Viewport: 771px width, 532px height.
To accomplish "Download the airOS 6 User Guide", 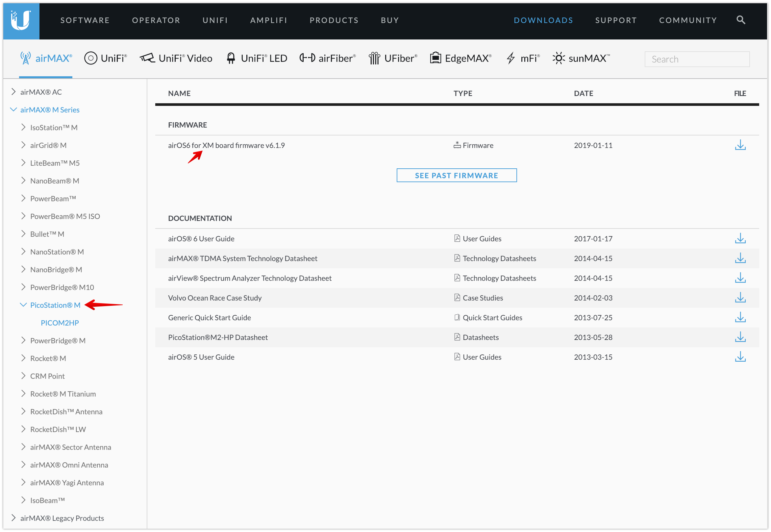I will [x=740, y=238].
